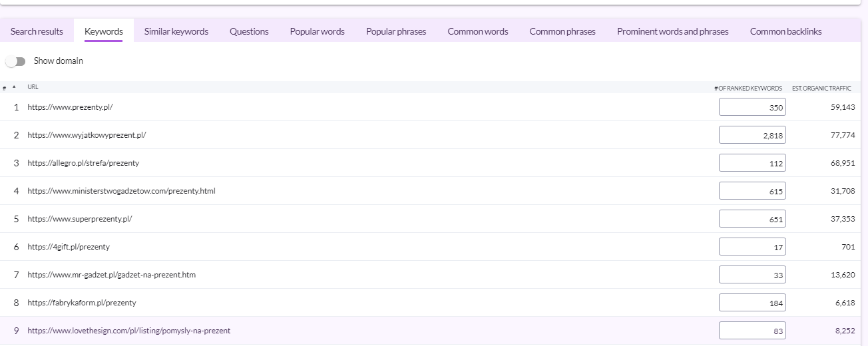Select traffic value 59,143

click(843, 107)
